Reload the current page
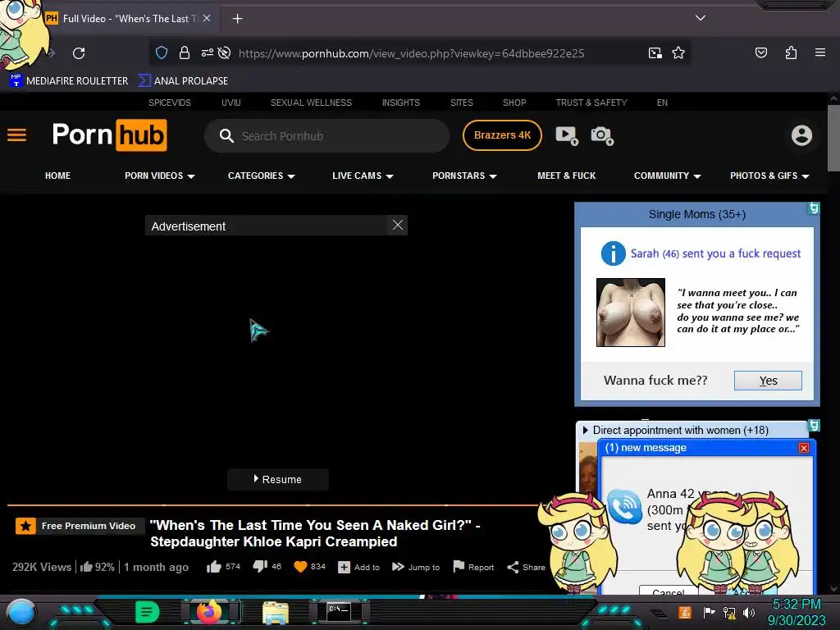This screenshot has height=630, width=840. (x=79, y=53)
